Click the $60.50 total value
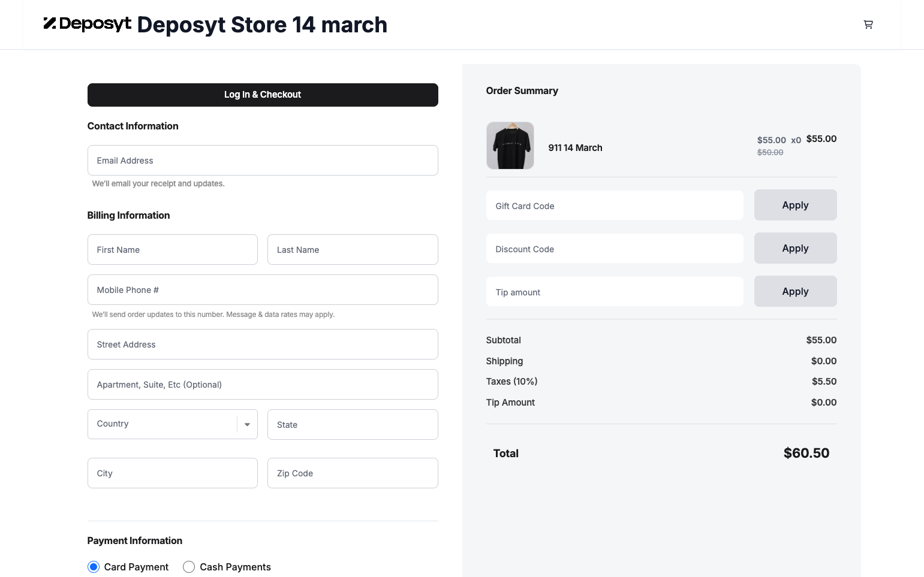 (x=806, y=453)
